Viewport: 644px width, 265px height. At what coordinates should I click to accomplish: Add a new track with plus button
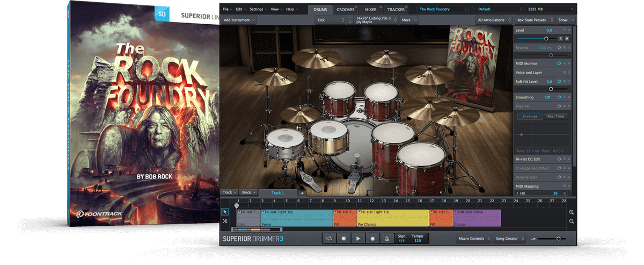(302, 192)
